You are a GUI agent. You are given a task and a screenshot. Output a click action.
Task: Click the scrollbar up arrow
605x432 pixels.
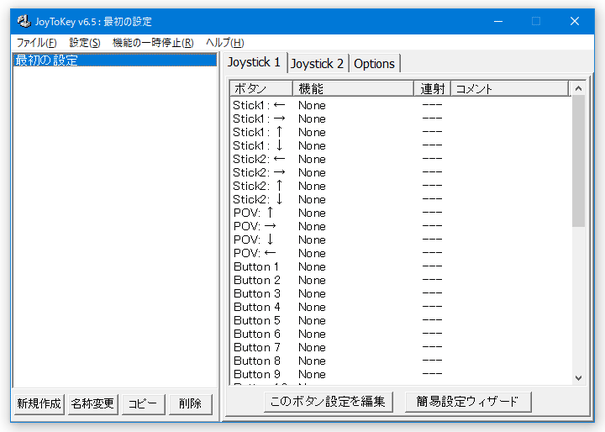tap(578, 89)
